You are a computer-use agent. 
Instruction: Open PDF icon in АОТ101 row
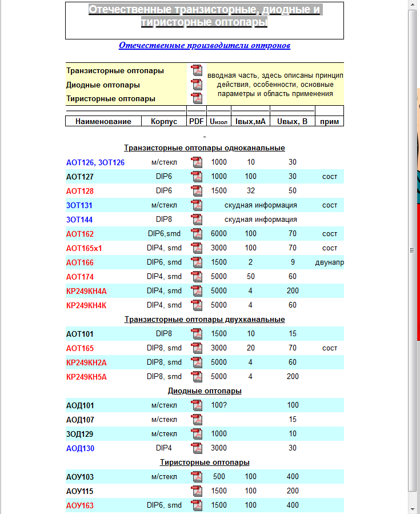pos(197,334)
